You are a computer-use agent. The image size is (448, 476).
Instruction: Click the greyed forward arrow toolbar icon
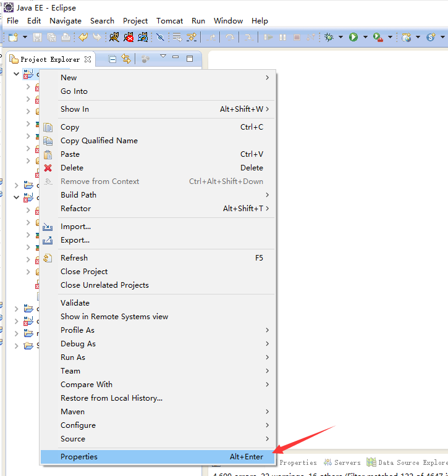point(97,37)
